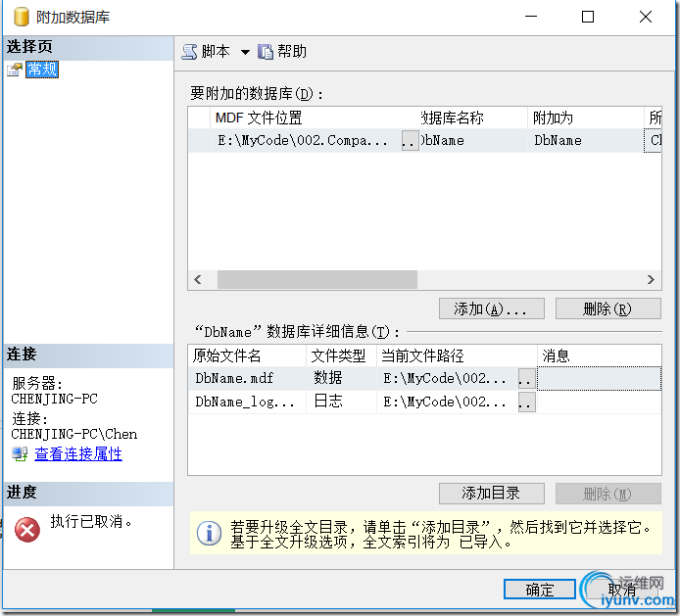This screenshot has width=680, height=616.
Task: Minimize the 附加数据库 dialog window
Action: coord(531,17)
